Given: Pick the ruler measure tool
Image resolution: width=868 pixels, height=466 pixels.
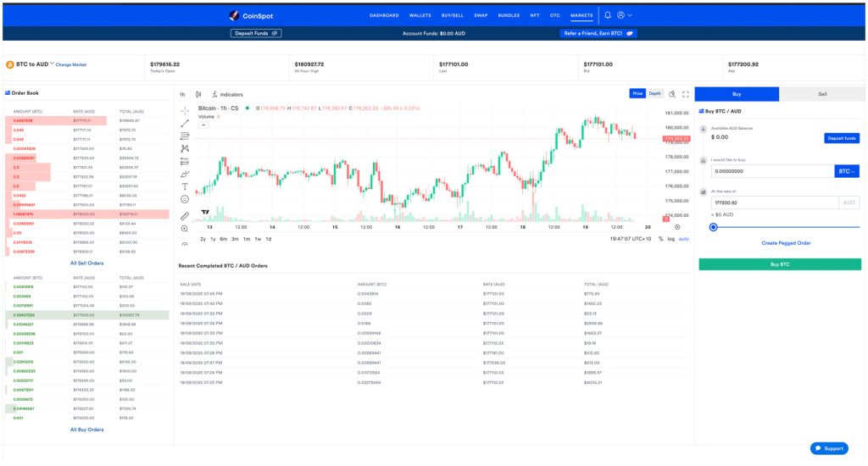Looking at the screenshot, I should [x=185, y=215].
